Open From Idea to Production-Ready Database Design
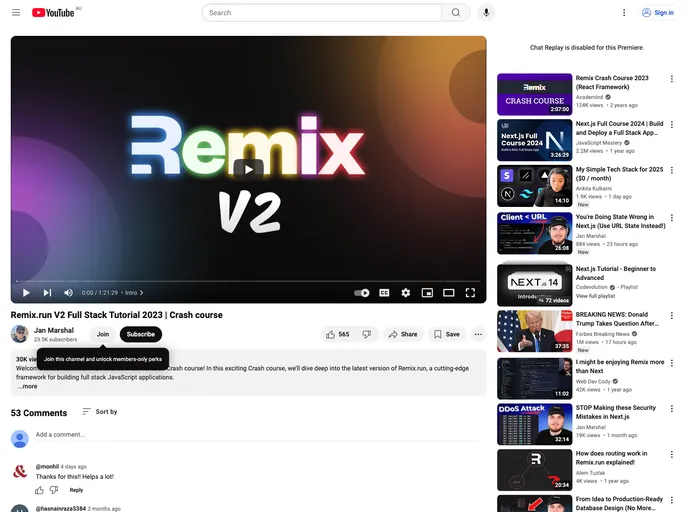This screenshot has height=512, width=688. pos(619,503)
